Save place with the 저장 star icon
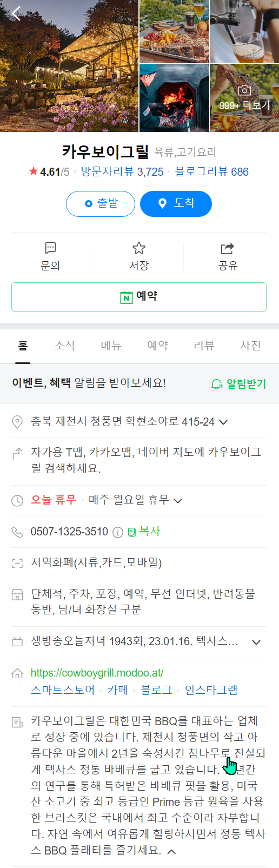279x868 pixels. pyautogui.click(x=139, y=248)
